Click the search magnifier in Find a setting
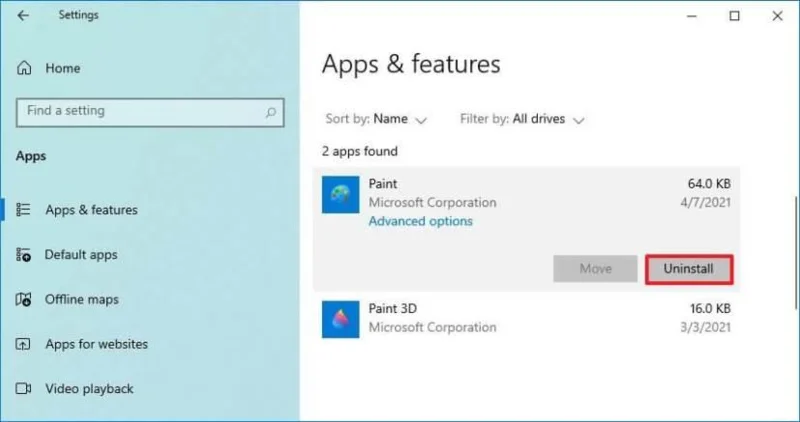 [271, 112]
